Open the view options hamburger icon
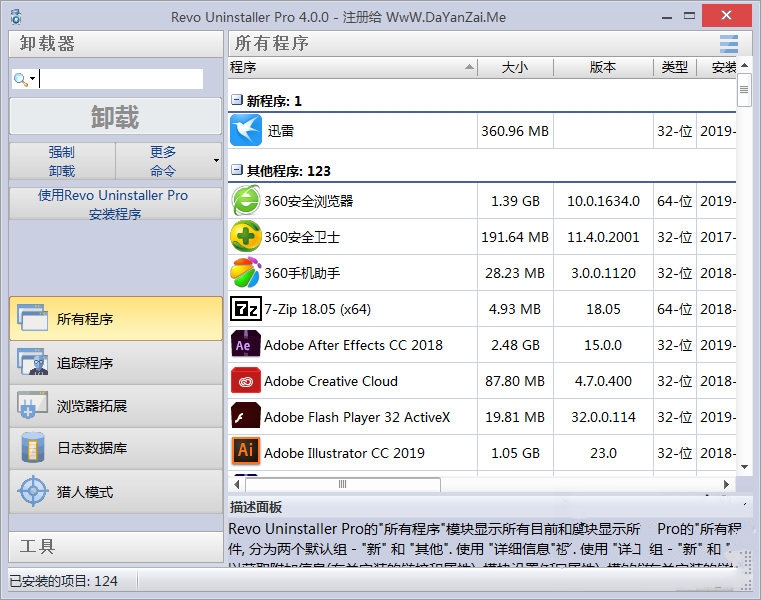The width and height of the screenshot is (761, 600). click(729, 44)
